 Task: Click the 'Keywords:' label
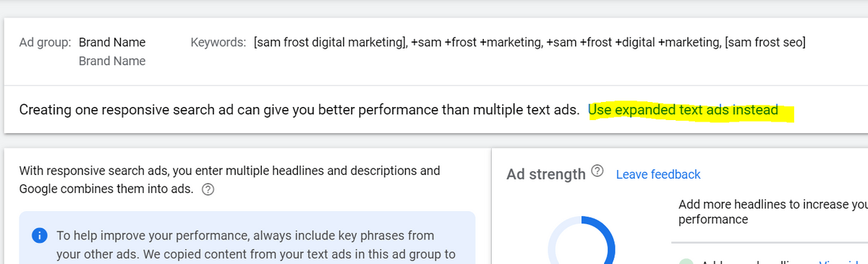point(218,42)
